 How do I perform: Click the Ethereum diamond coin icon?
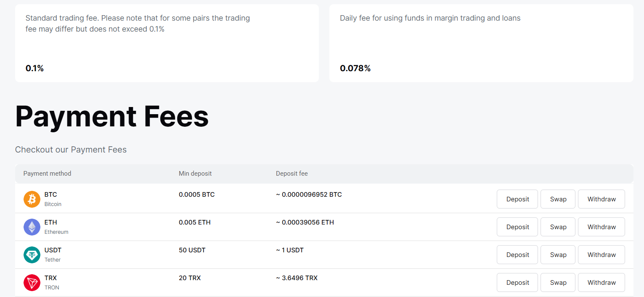[32, 227]
